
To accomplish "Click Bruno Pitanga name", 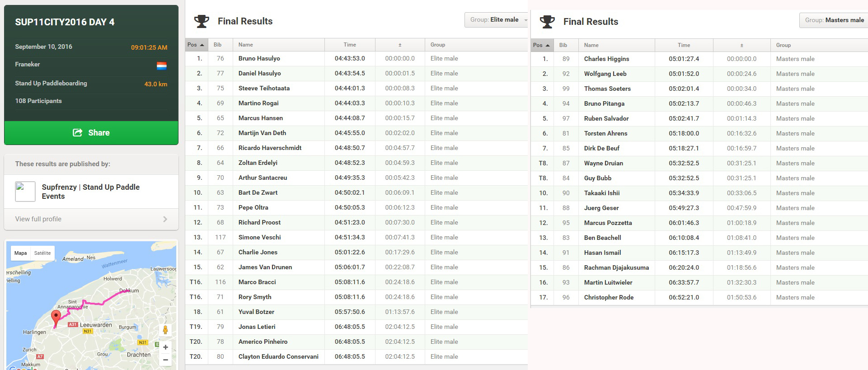I will pos(605,103).
